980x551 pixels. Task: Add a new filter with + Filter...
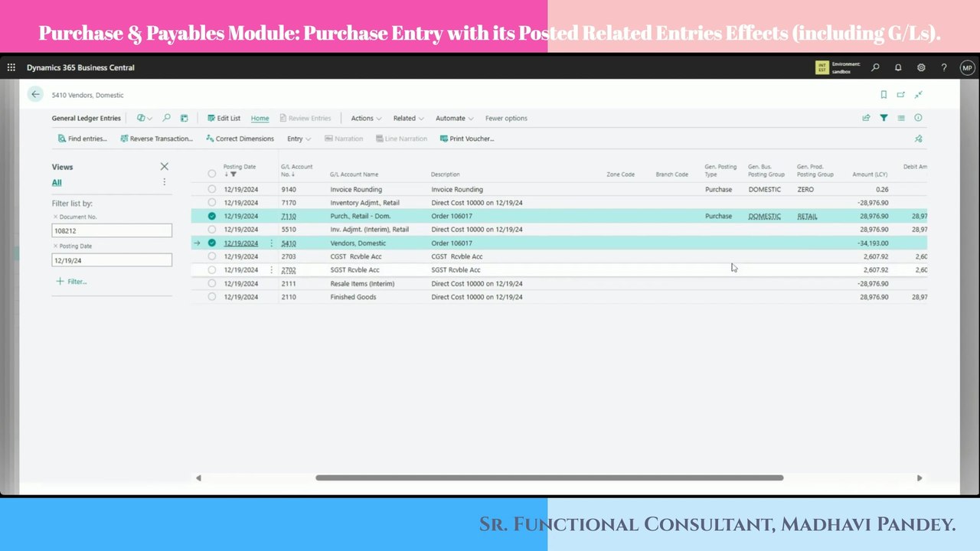[x=71, y=282]
